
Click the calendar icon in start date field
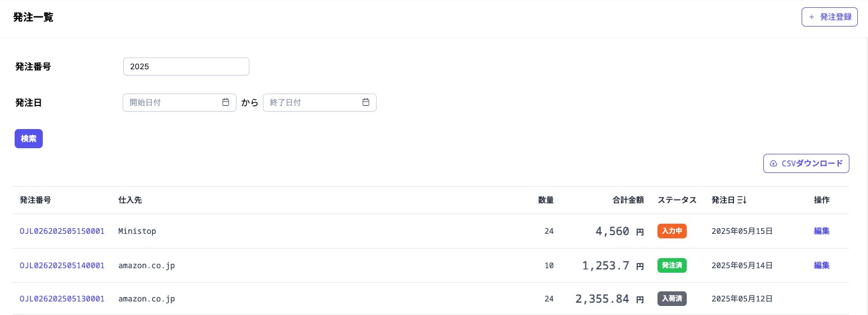[x=226, y=103]
